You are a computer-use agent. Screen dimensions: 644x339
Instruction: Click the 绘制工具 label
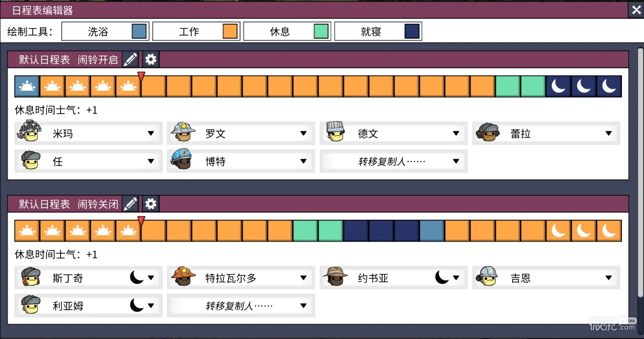click(30, 32)
